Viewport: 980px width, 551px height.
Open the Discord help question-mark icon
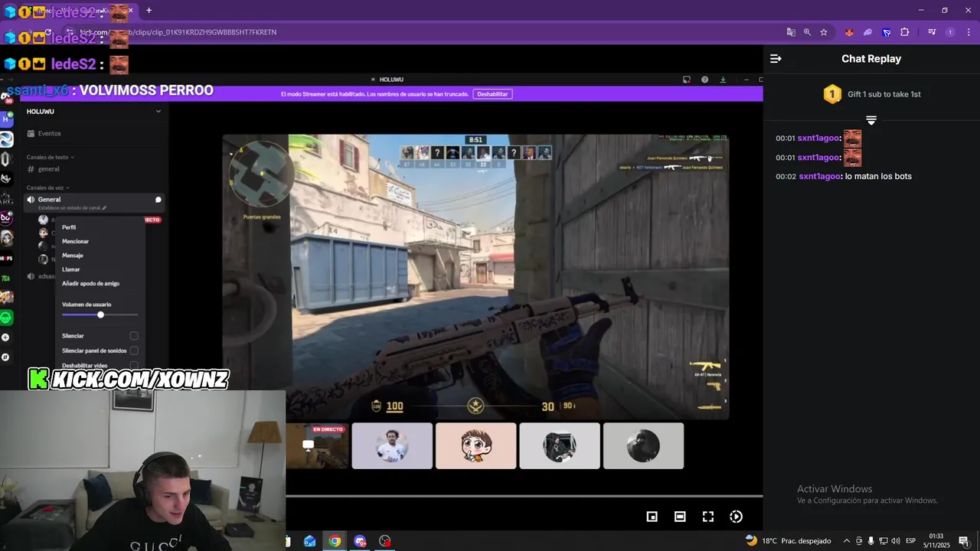tap(704, 80)
